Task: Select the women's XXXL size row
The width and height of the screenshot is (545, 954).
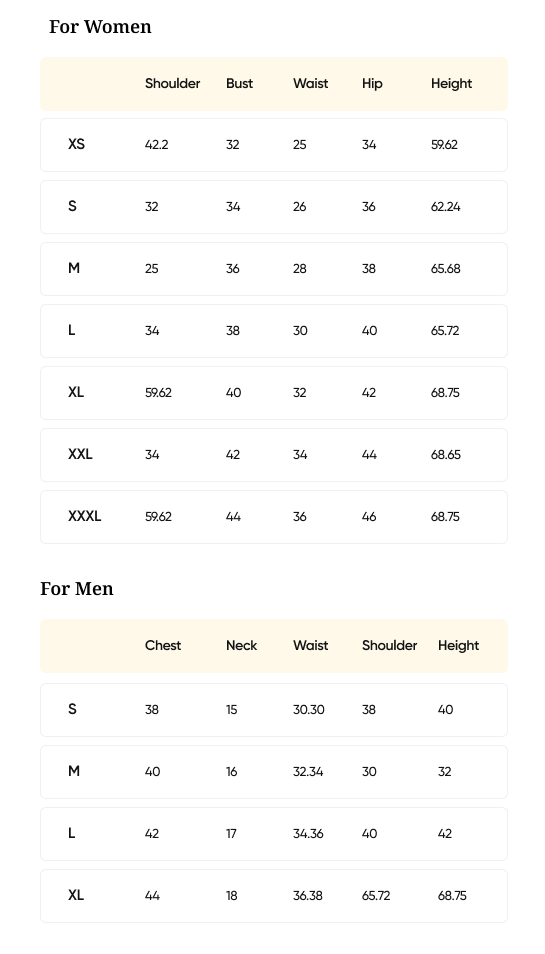Action: (274, 517)
